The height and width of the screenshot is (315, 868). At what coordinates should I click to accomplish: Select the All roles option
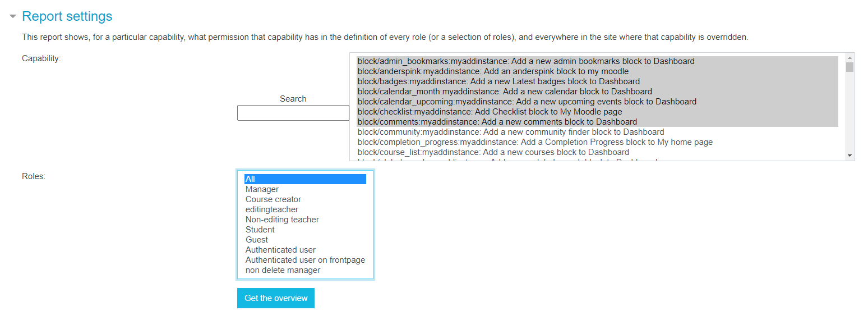pyautogui.click(x=305, y=179)
